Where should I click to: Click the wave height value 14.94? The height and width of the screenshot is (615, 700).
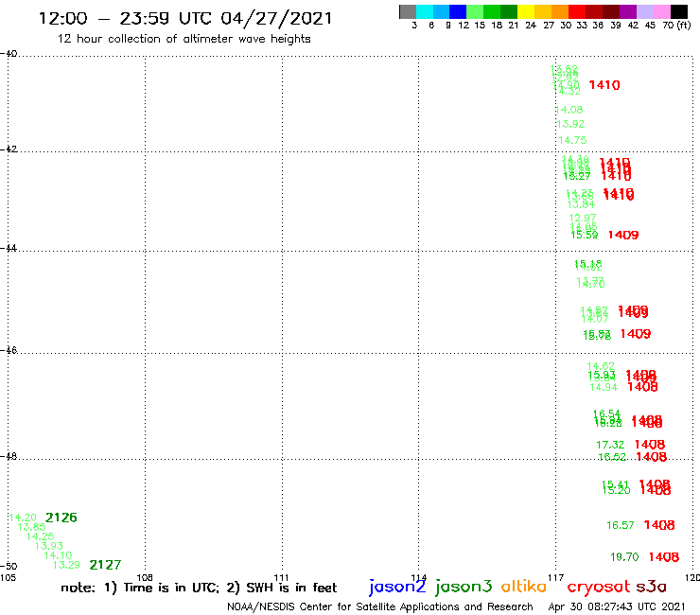[x=604, y=387]
